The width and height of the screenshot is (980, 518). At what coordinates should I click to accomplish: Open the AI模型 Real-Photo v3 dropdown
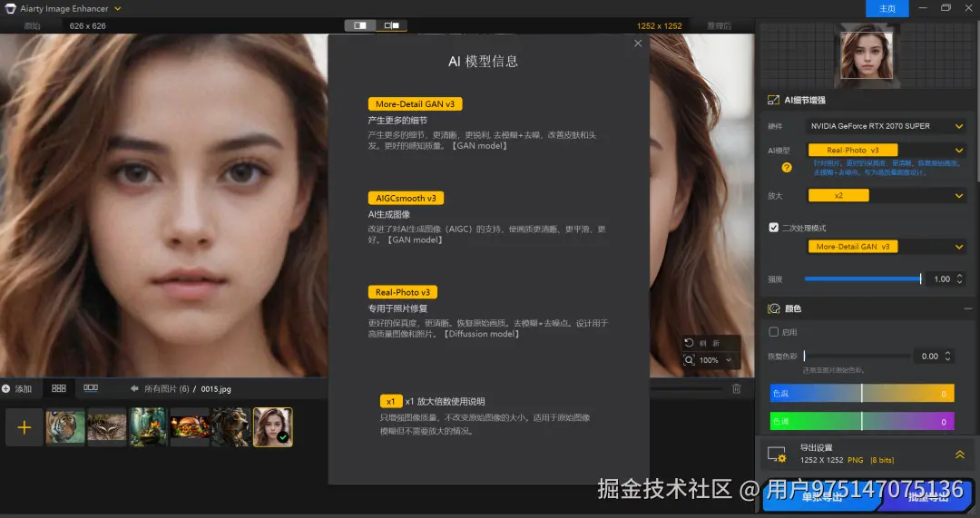click(x=887, y=150)
